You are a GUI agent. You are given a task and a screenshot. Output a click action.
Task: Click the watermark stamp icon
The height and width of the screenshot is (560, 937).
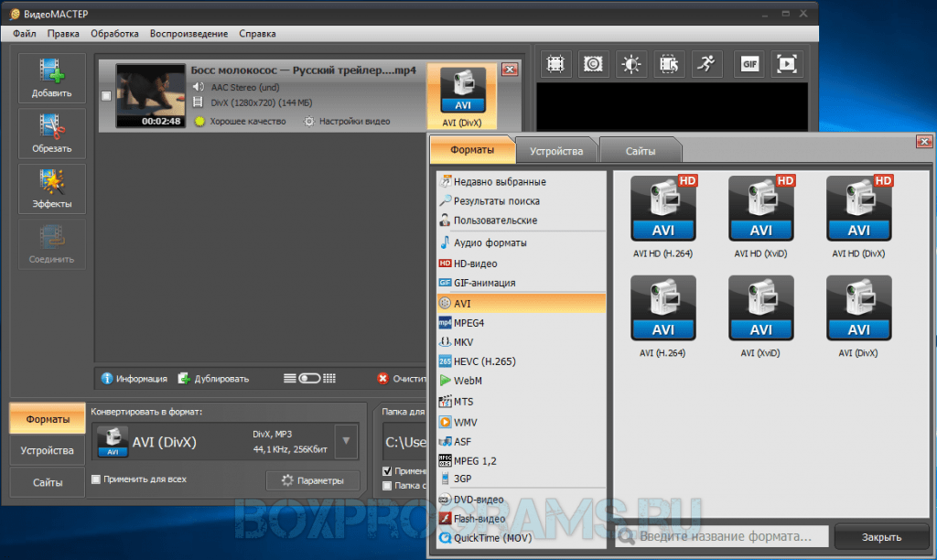(x=593, y=64)
